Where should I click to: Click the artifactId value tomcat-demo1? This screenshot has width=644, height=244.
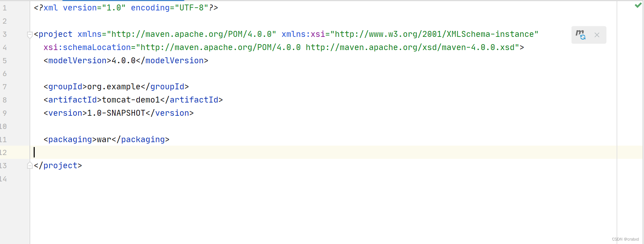click(131, 100)
